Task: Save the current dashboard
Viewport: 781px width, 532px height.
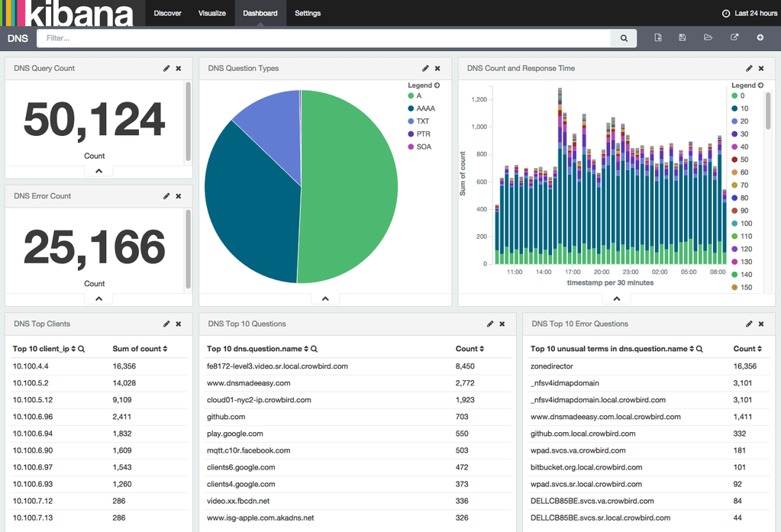Action: pos(682,37)
